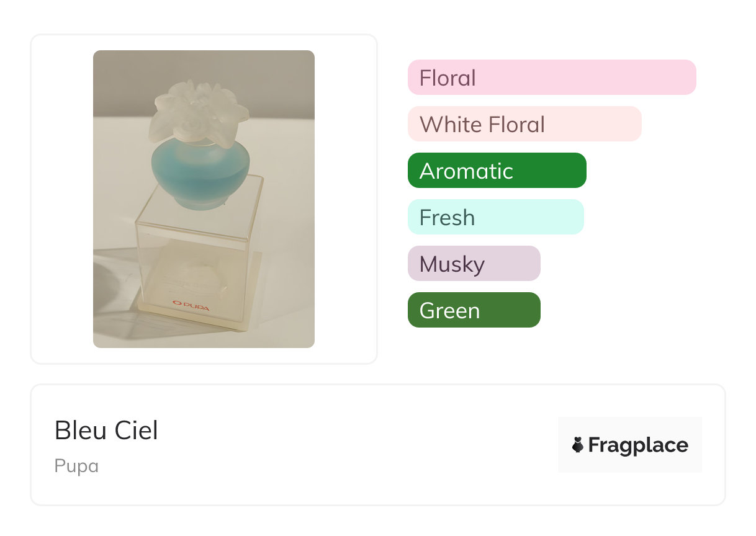Select the White Floral accord bar
This screenshot has width=756, height=536.
pyautogui.click(x=524, y=124)
